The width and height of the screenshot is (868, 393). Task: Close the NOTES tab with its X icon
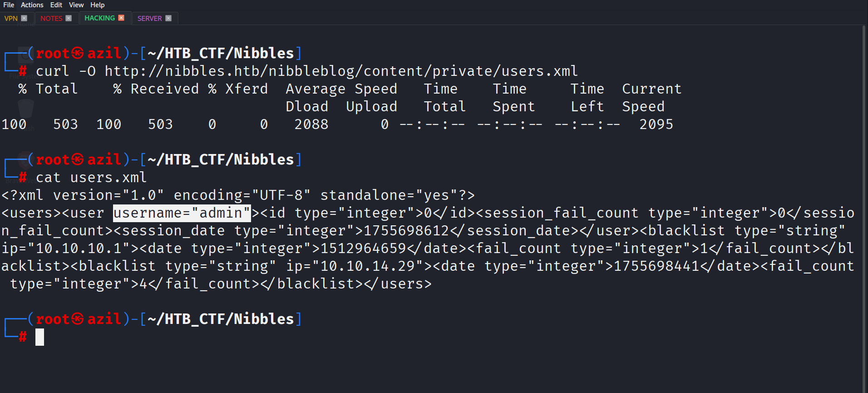click(x=69, y=18)
